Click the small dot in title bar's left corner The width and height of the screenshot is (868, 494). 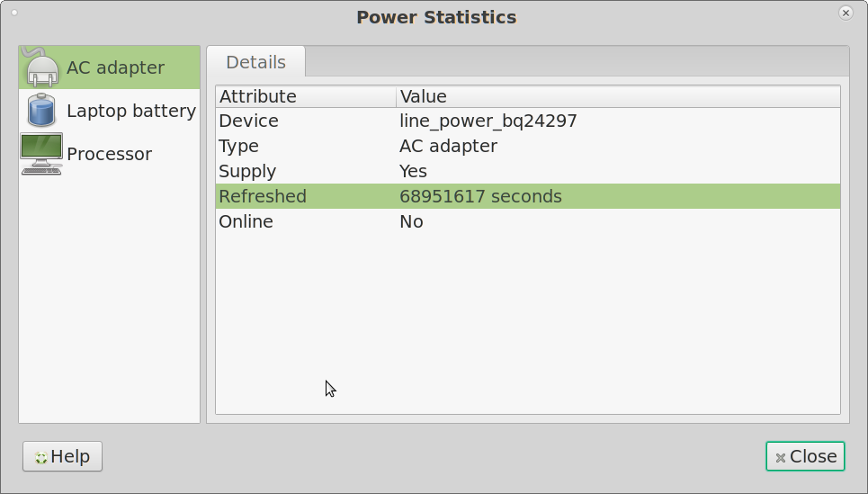(x=14, y=13)
